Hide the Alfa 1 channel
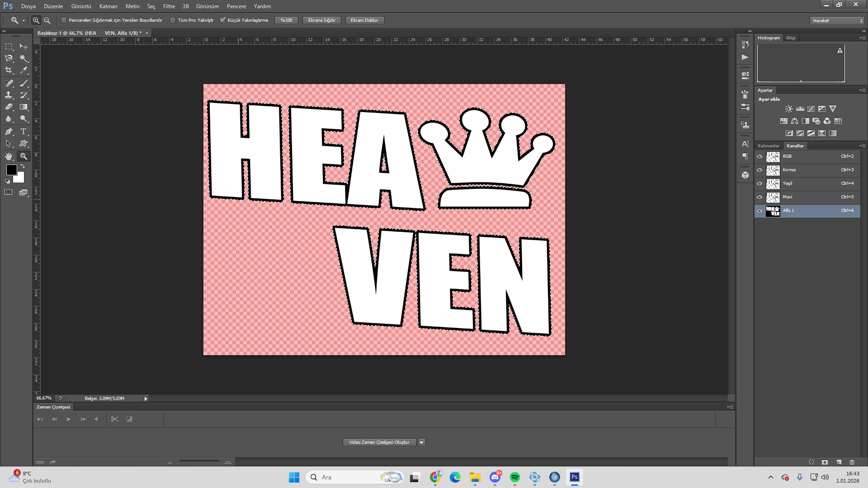Image resolution: width=868 pixels, height=488 pixels. (759, 211)
